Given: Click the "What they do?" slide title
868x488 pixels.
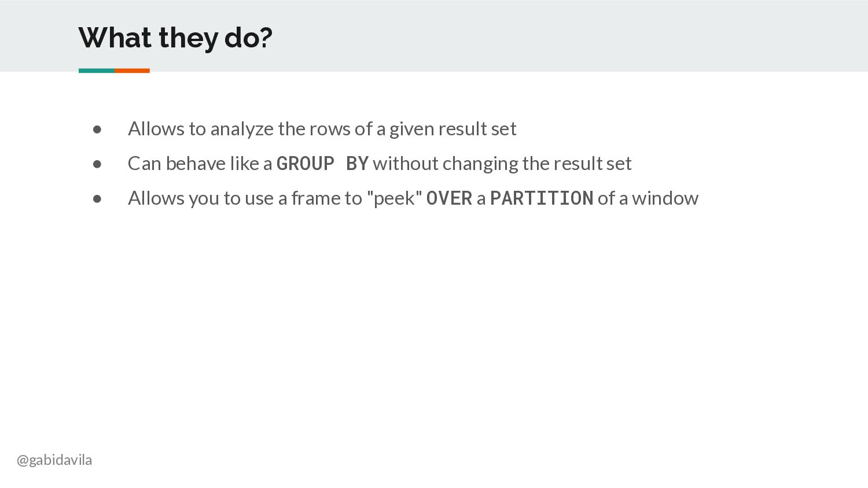Looking at the screenshot, I should [175, 38].
